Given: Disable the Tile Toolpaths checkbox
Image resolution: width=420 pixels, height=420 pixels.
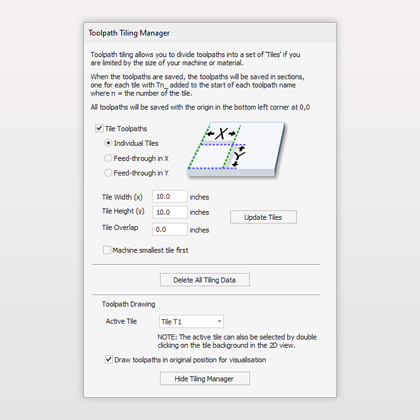Looking at the screenshot, I should coord(99,128).
